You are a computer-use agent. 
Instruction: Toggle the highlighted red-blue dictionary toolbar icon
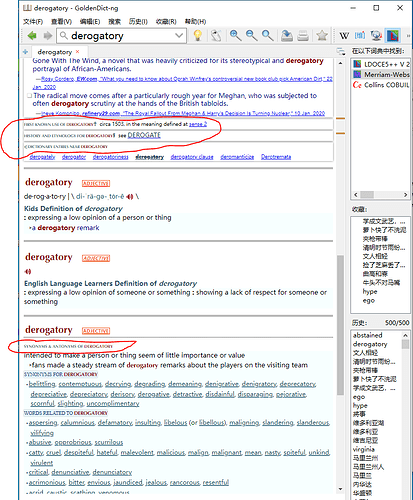click(393, 35)
